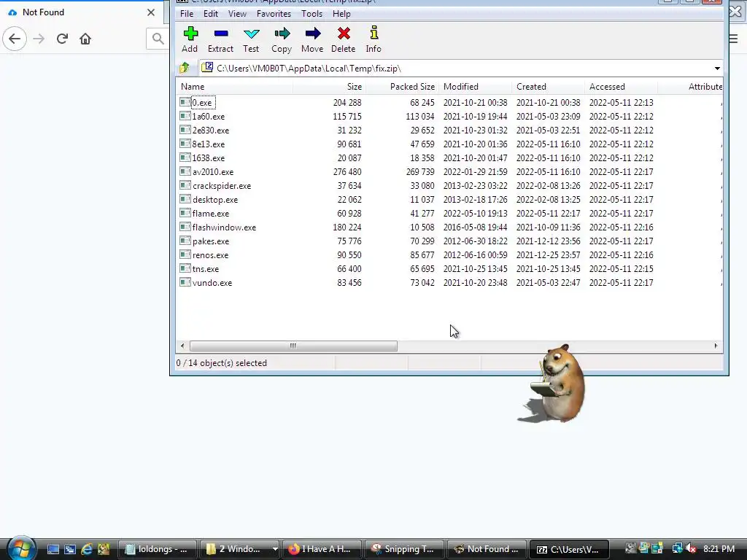Click the horizontal scrollbar thumb

(293, 346)
